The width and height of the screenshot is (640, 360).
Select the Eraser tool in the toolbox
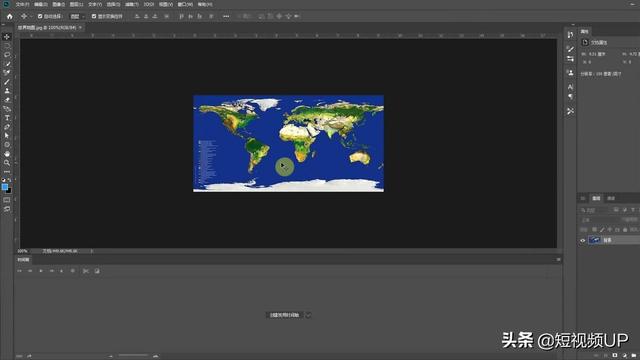point(7,100)
